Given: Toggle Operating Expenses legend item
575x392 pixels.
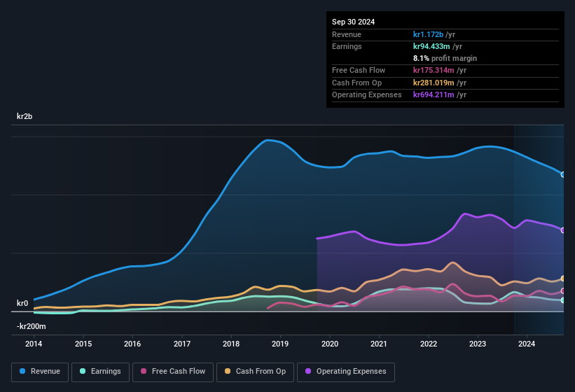Looking at the screenshot, I should (x=346, y=372).
